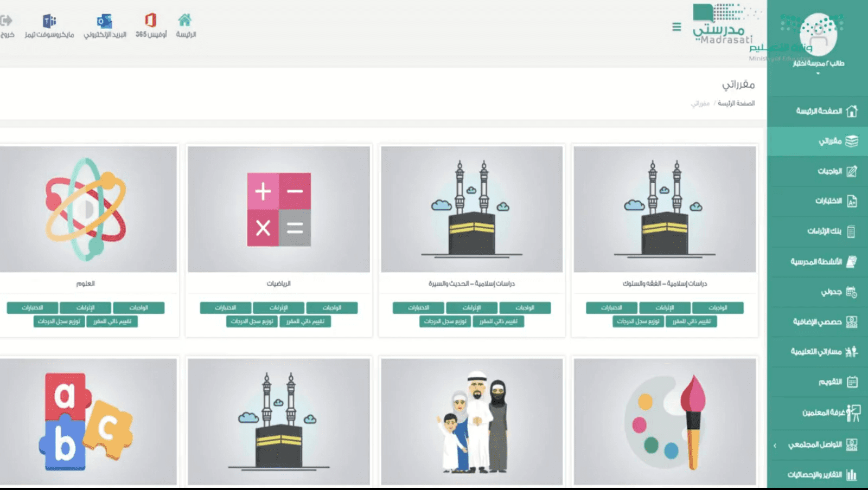Click الاختبارات on the الحديث والسيرة card
Image resolution: width=868 pixels, height=490 pixels.
pyautogui.click(x=418, y=308)
